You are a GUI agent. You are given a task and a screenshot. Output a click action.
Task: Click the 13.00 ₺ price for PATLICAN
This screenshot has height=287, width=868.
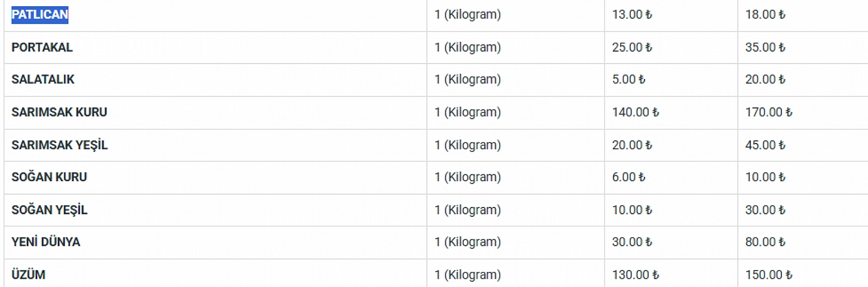632,14
